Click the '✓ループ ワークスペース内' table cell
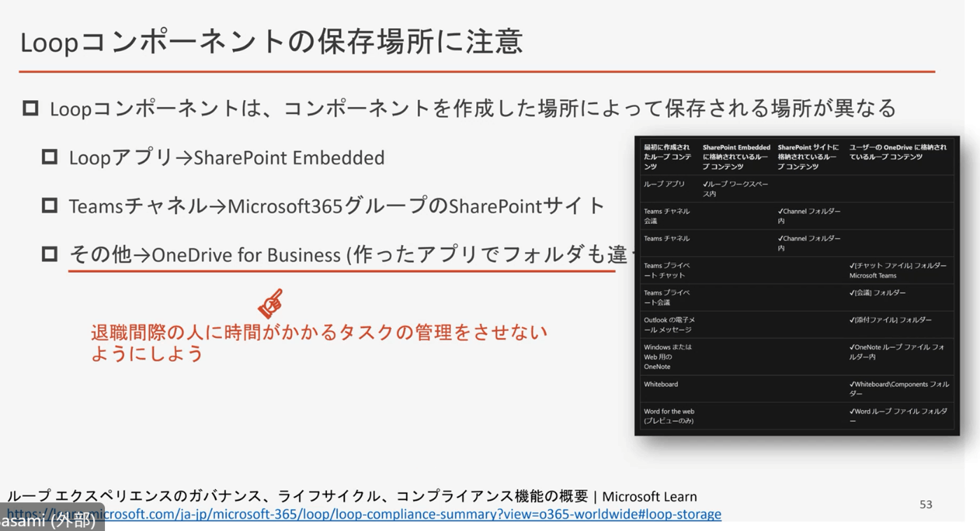980x531 pixels. [735, 189]
